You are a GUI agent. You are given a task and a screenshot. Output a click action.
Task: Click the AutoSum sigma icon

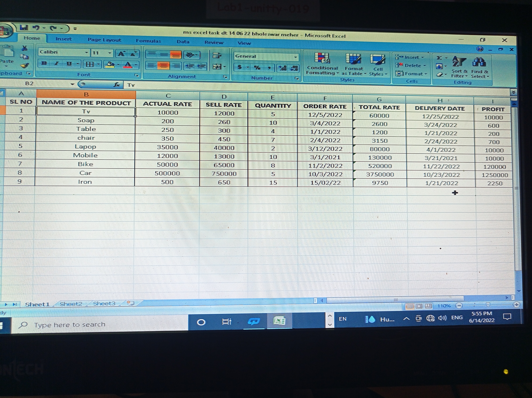click(x=439, y=58)
